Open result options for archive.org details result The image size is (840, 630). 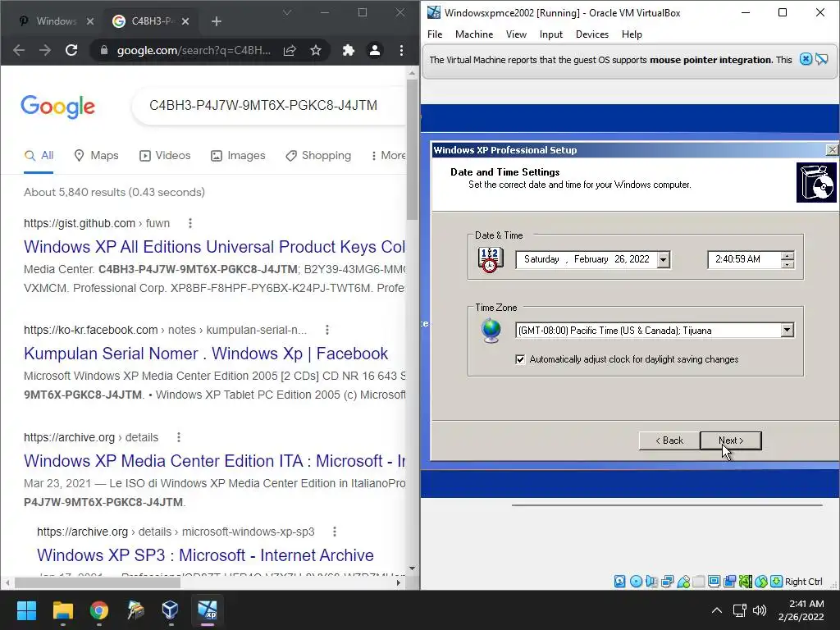178,437
